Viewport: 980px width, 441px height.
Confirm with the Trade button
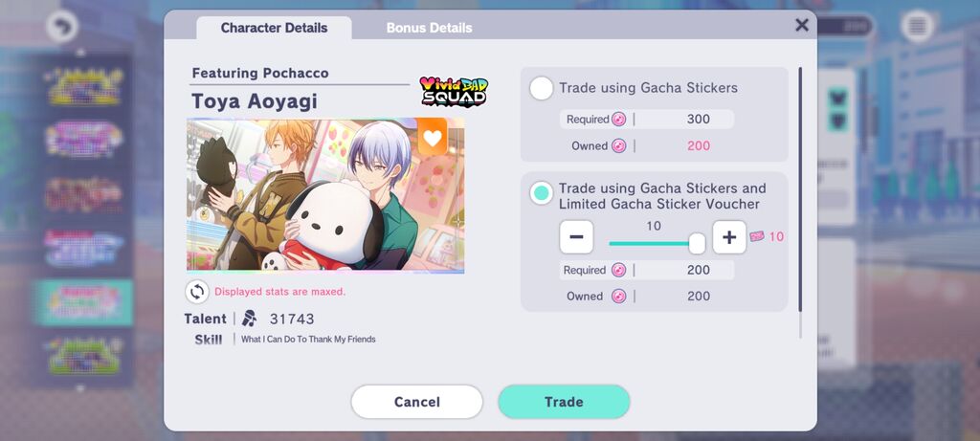[x=564, y=402]
